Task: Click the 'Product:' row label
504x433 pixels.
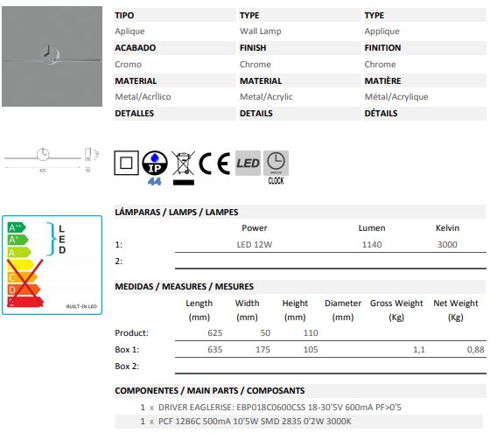Action: (131, 333)
